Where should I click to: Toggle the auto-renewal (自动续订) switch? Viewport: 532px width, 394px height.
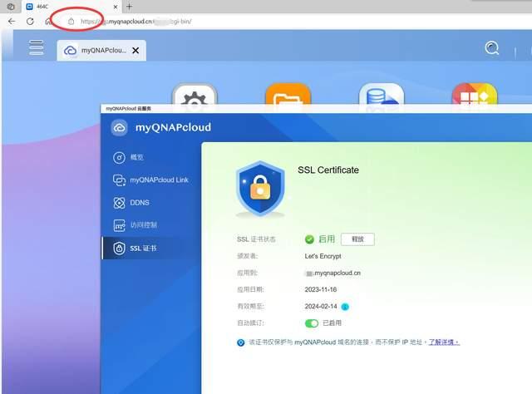[x=312, y=323]
